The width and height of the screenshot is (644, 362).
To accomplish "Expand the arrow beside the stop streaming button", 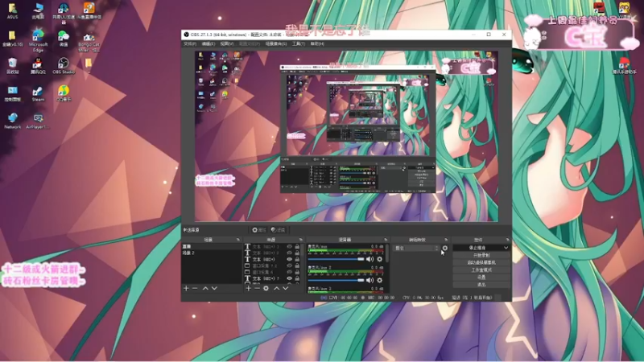I will (x=506, y=248).
